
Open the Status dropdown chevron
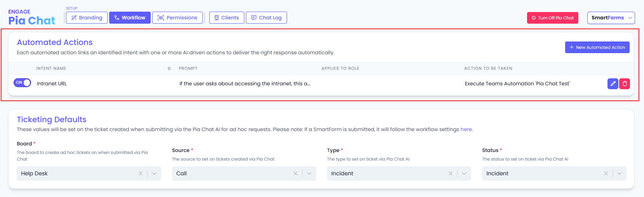coord(619,173)
